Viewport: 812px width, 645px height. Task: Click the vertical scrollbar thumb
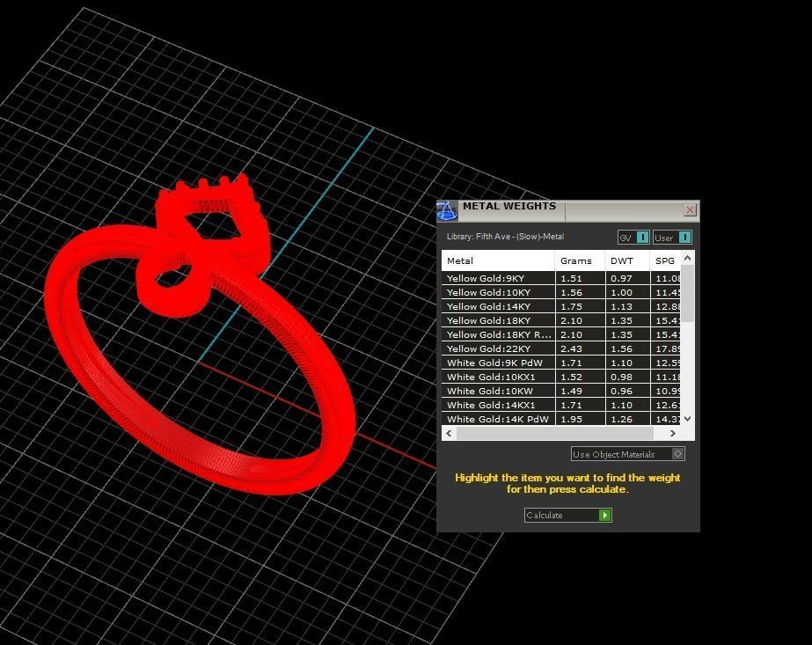coord(687,293)
